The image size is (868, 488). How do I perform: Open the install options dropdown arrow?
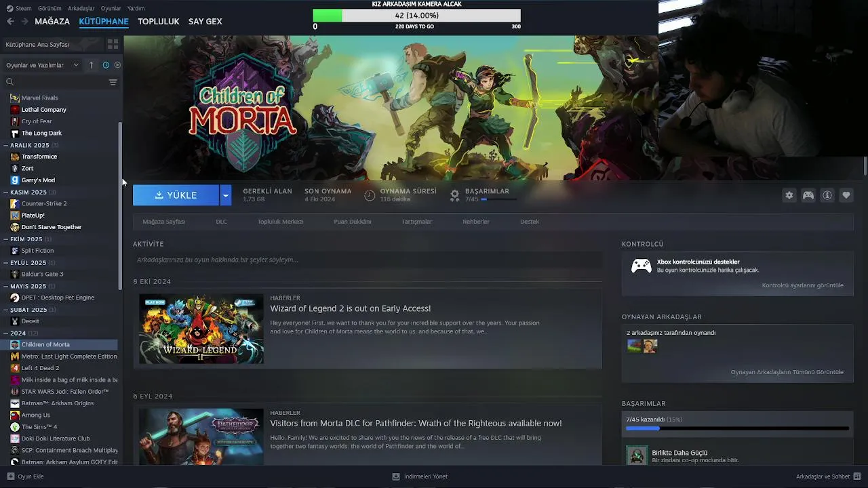(x=225, y=195)
